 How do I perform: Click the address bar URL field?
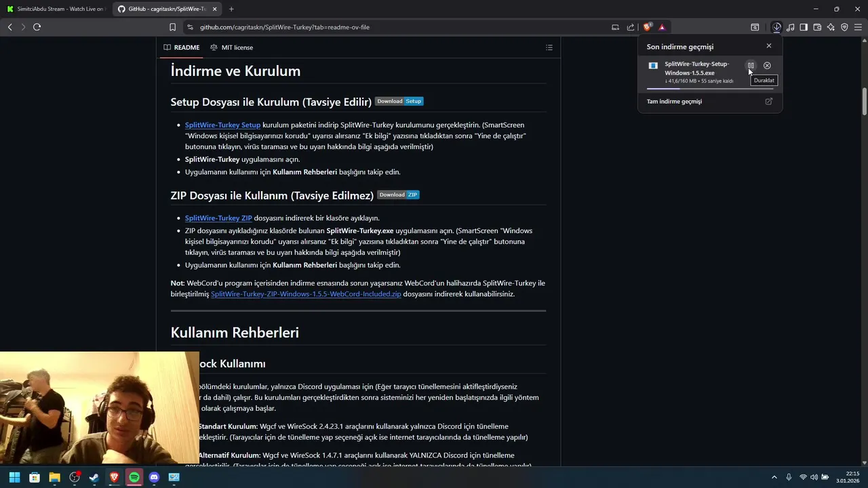point(400,27)
